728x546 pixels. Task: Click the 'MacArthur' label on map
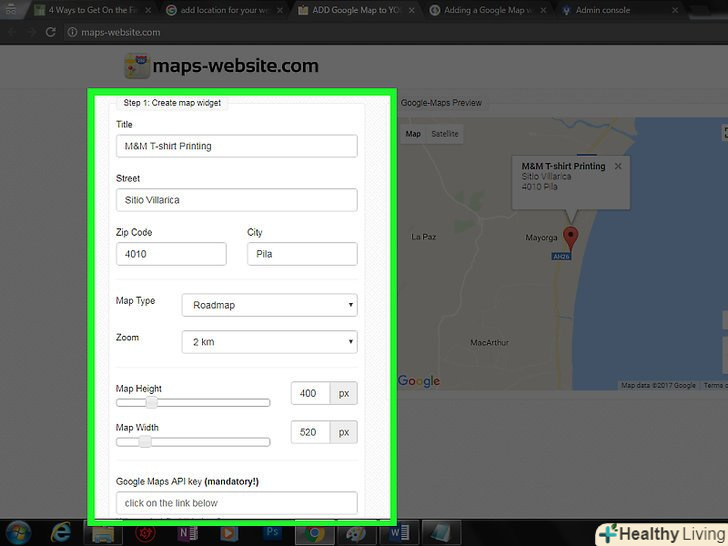point(489,343)
